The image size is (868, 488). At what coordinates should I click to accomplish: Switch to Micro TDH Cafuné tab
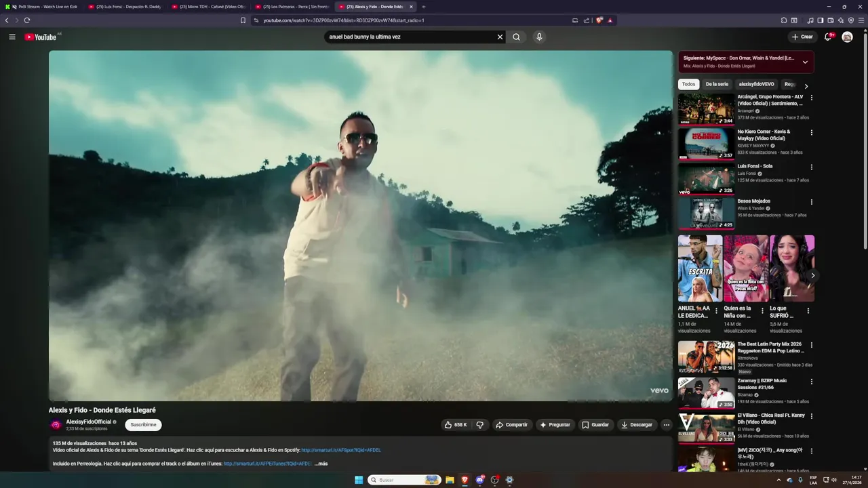pos(210,7)
